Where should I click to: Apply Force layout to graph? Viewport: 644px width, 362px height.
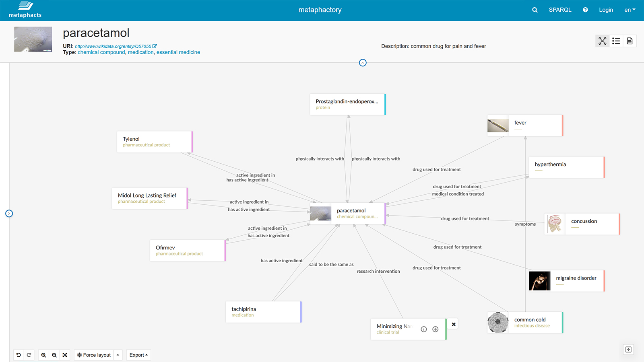[94, 355]
